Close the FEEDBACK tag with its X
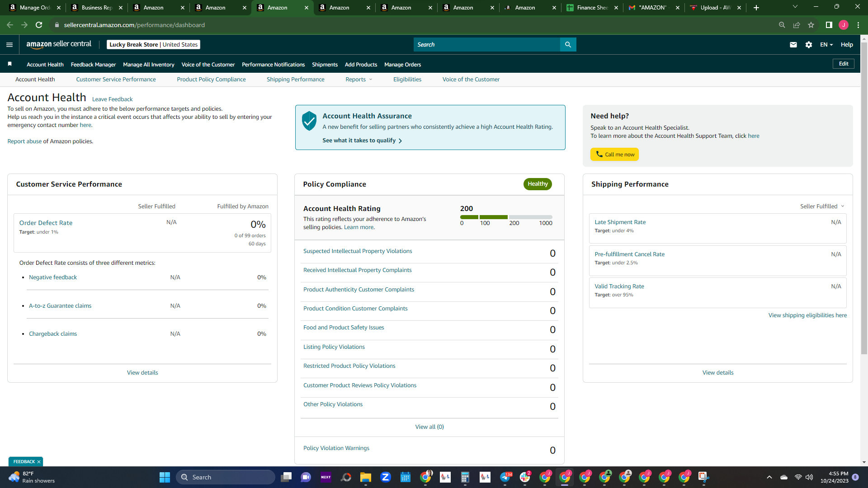This screenshot has width=868, height=488. [39, 462]
